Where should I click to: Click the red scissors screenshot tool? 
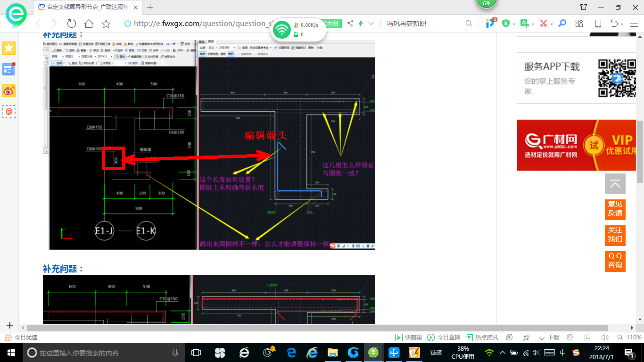pos(544,24)
